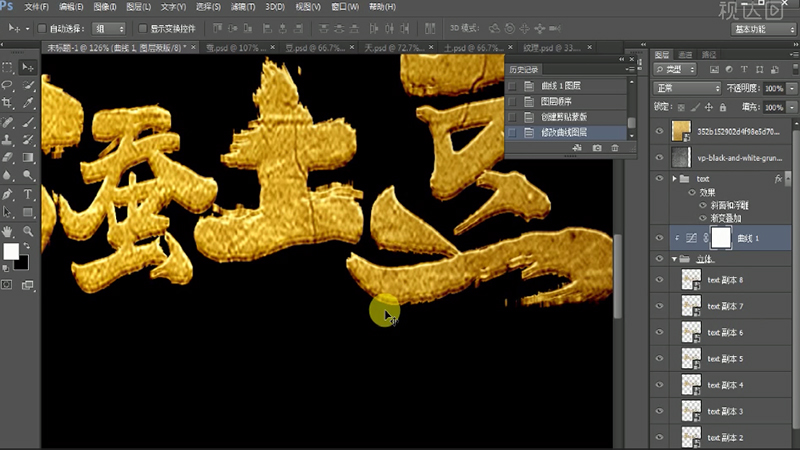Filter layers by text type
Screen dimensions: 800x450
(744, 69)
